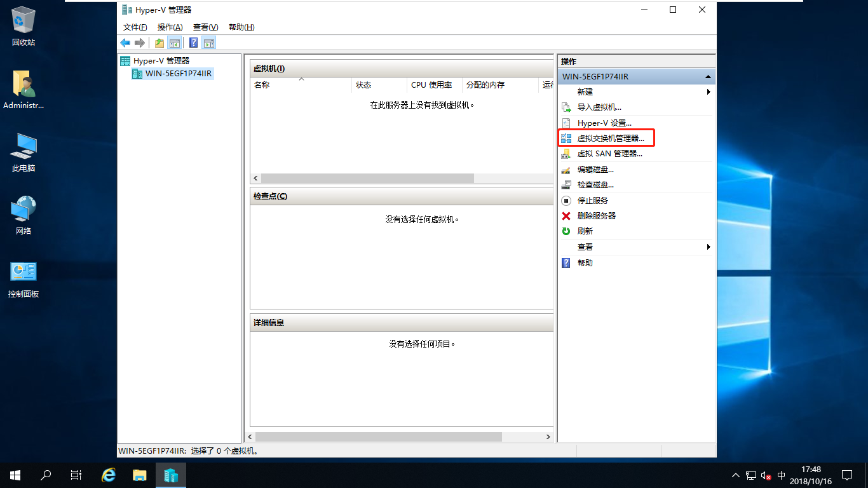Click the bottom horizontal scrollbar thumb
The height and width of the screenshot is (488, 868).
coord(379,437)
